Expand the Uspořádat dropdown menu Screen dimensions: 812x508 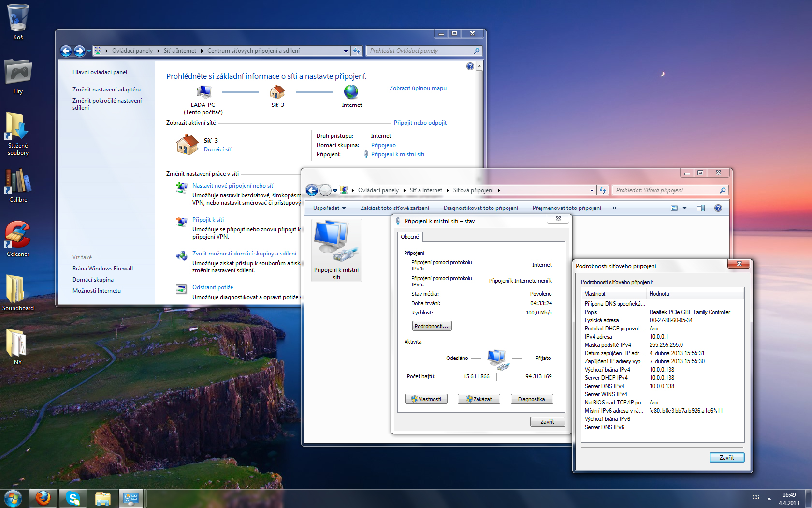pyautogui.click(x=329, y=208)
